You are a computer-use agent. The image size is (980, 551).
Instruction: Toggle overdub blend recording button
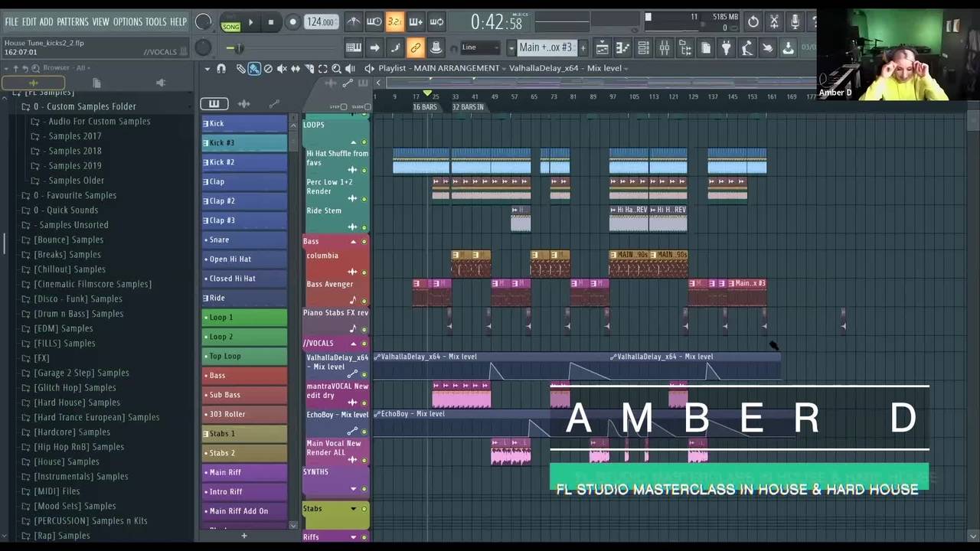tap(416, 22)
